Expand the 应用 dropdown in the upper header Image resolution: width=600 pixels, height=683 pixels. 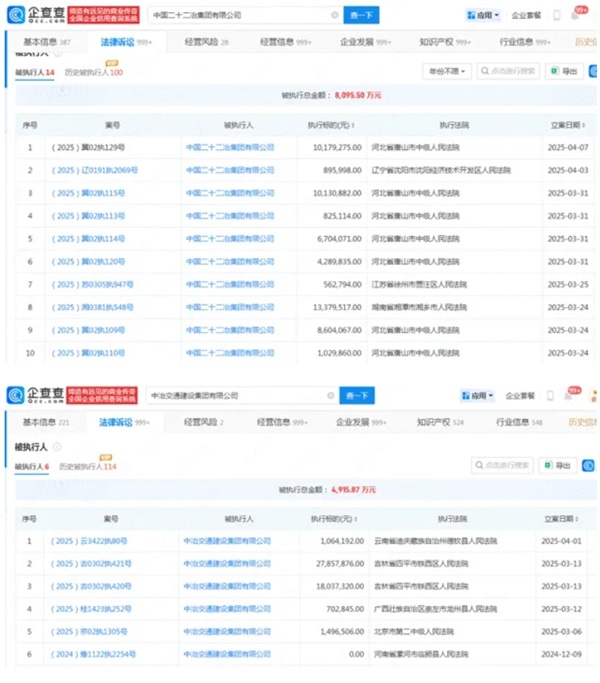[482, 16]
